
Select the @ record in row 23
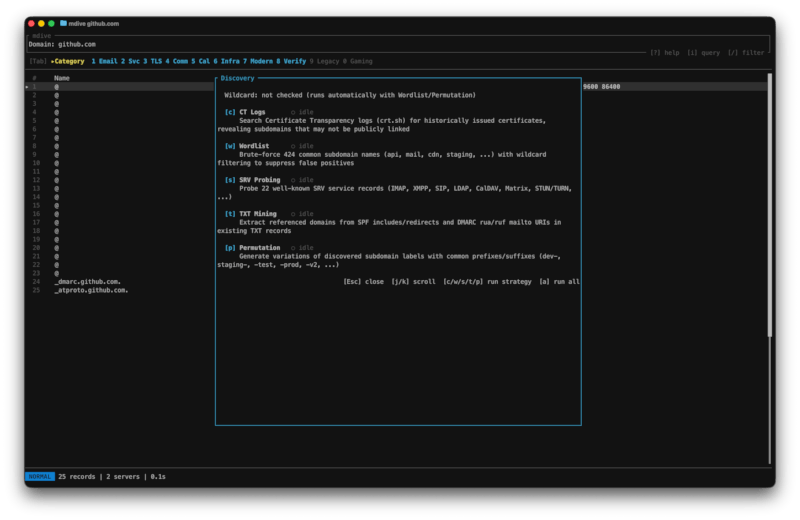click(57, 273)
